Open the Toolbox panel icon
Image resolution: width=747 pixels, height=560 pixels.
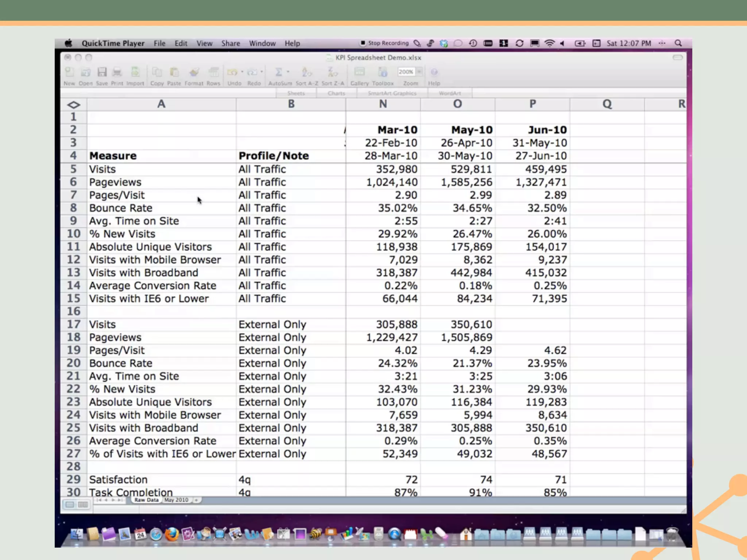coord(383,72)
